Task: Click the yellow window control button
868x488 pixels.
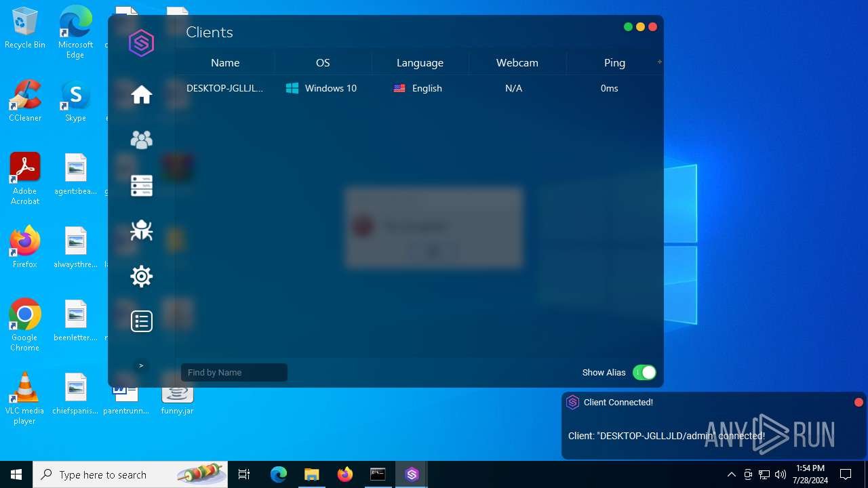Action: [x=640, y=27]
